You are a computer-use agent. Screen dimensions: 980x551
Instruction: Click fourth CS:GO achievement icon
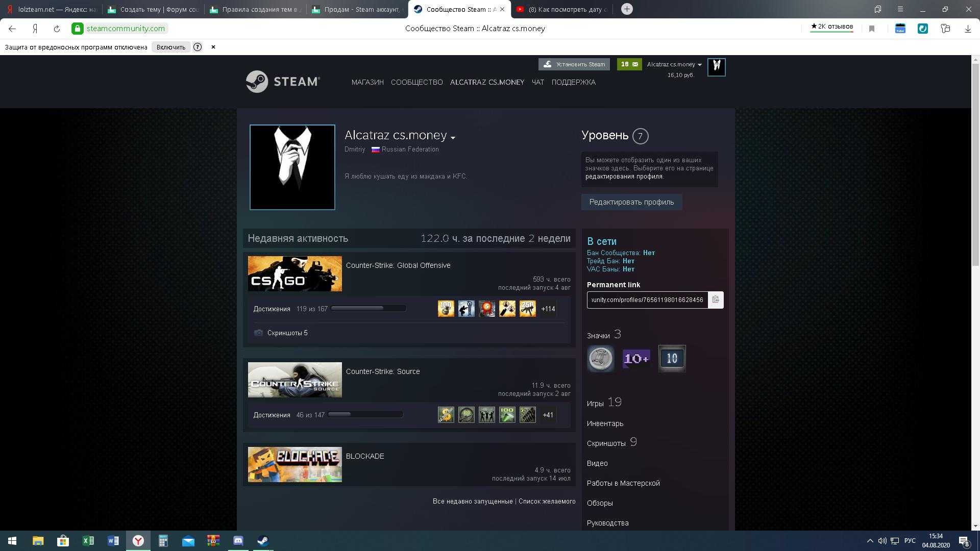click(x=507, y=309)
